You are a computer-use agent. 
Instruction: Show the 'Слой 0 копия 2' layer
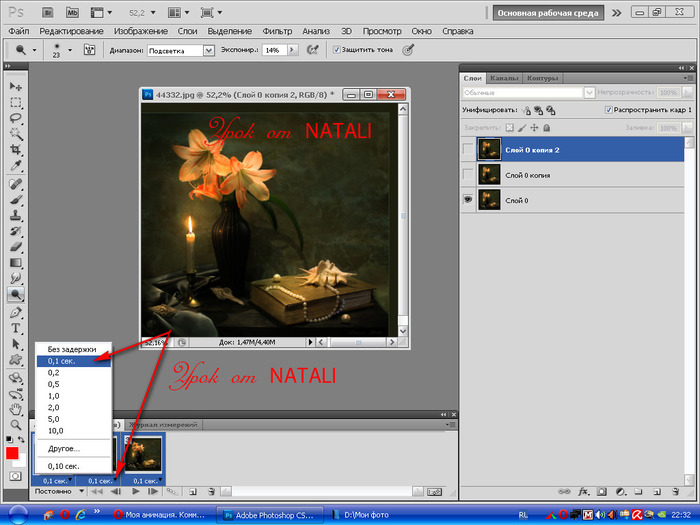(x=468, y=149)
